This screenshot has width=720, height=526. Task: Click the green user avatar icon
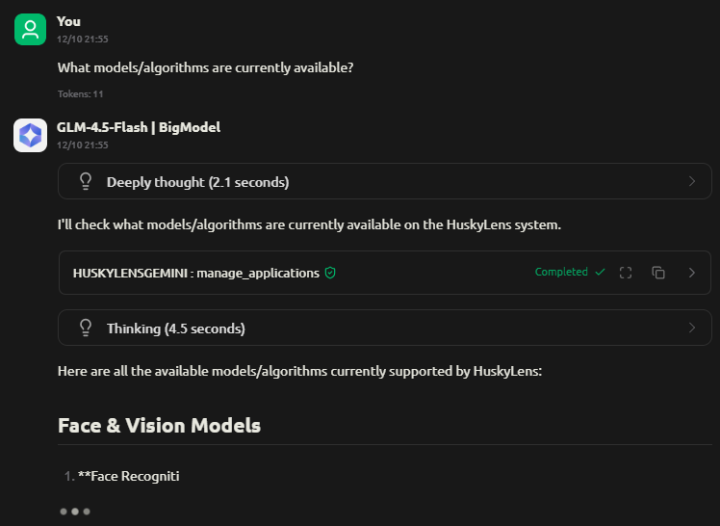(30, 29)
